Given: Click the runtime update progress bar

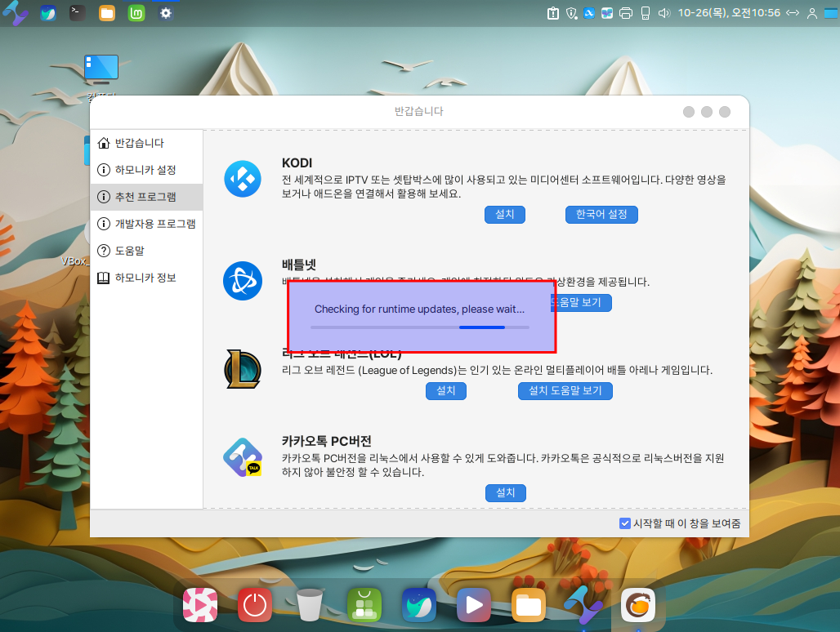Looking at the screenshot, I should [x=420, y=327].
